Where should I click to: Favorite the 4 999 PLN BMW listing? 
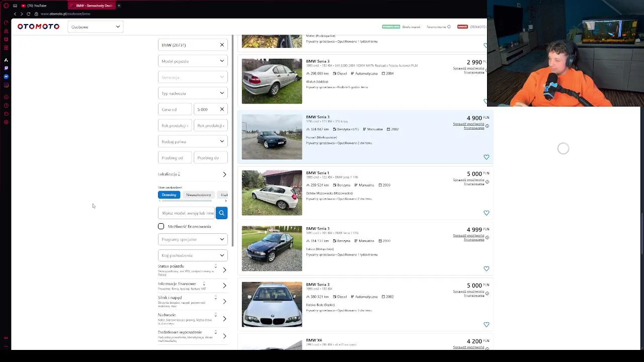pyautogui.click(x=486, y=268)
